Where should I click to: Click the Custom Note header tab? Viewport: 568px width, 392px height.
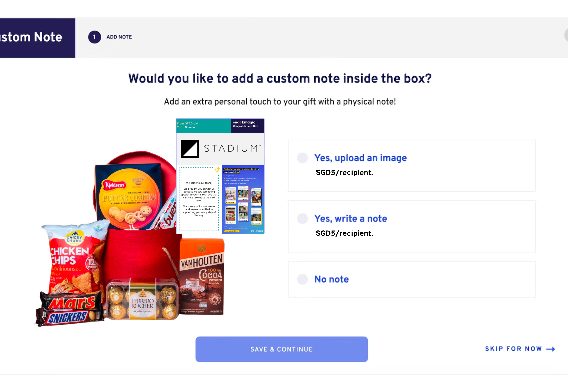click(38, 38)
